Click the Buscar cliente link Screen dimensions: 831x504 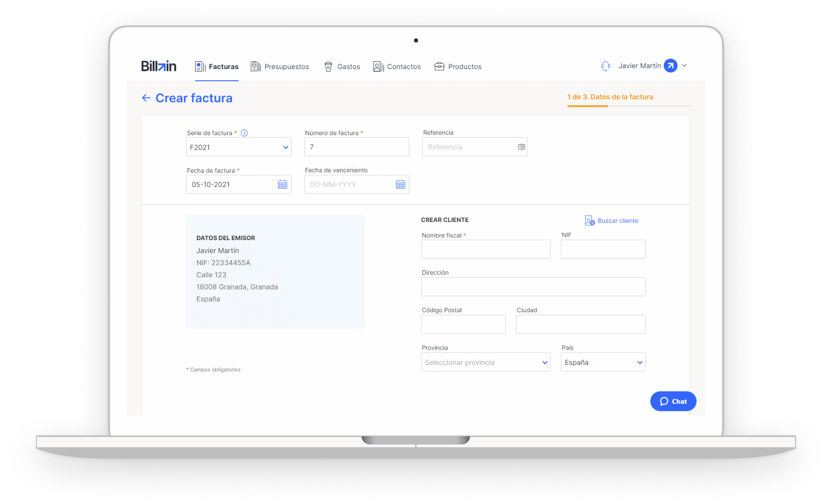[618, 221]
